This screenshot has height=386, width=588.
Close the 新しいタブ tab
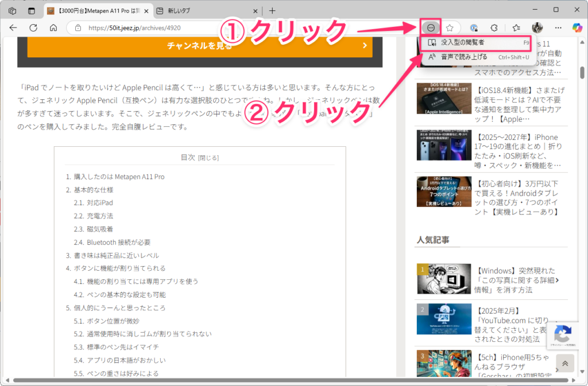click(255, 11)
